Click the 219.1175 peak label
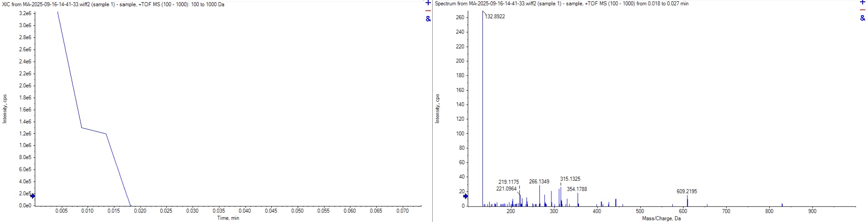868x222 pixels. pyautogui.click(x=508, y=182)
